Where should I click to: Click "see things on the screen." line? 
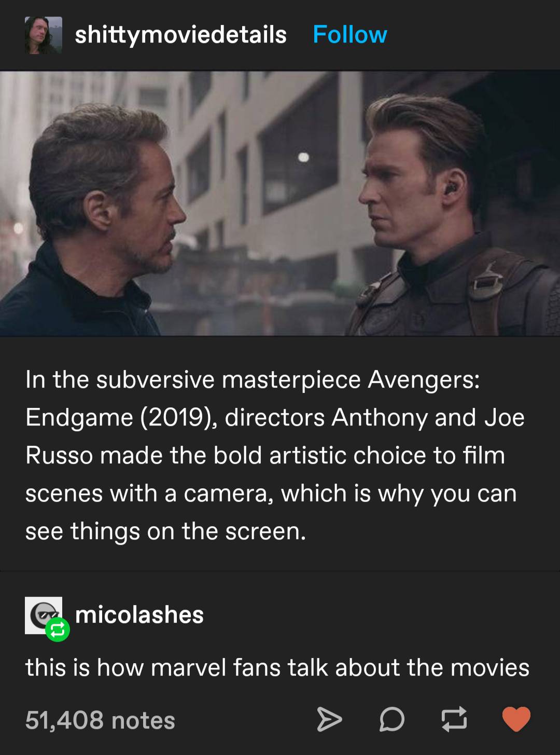coord(166,531)
